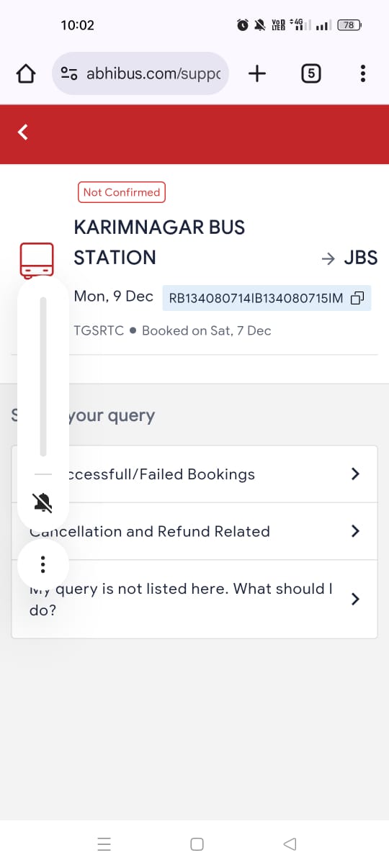Viewport: 389px width, 868px height.
Task: Open a new tab with plus icon
Action: click(x=257, y=73)
